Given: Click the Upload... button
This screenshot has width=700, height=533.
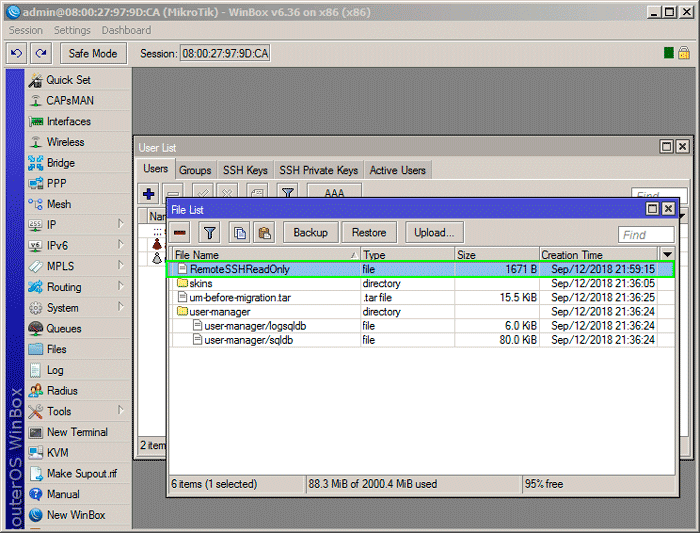Looking at the screenshot, I should (433, 232).
